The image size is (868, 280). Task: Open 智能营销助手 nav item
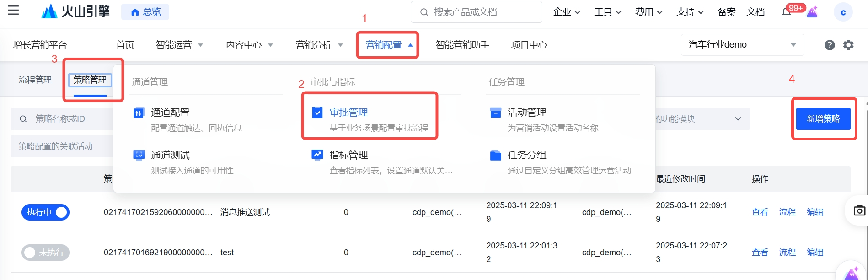pos(462,45)
